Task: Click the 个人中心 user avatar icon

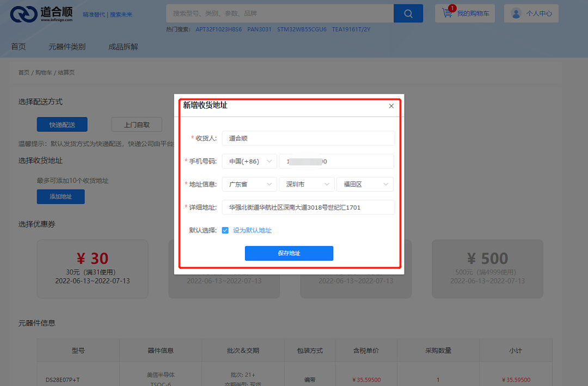Action: (516, 13)
